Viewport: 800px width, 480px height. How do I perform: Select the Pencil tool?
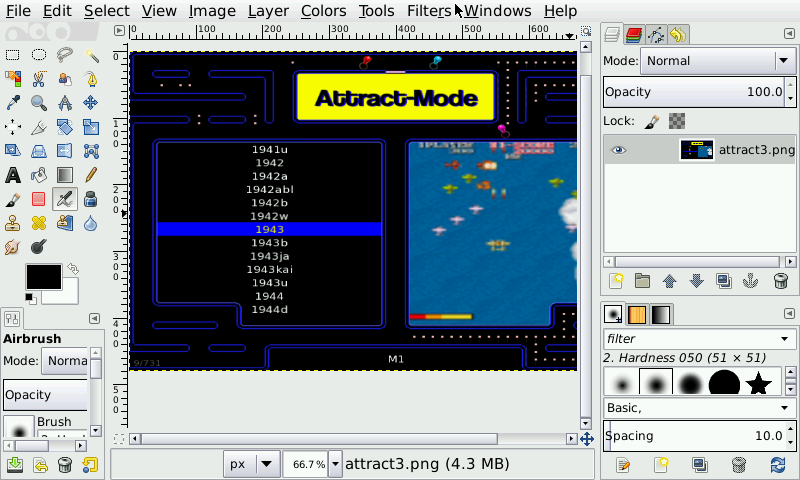(91, 175)
